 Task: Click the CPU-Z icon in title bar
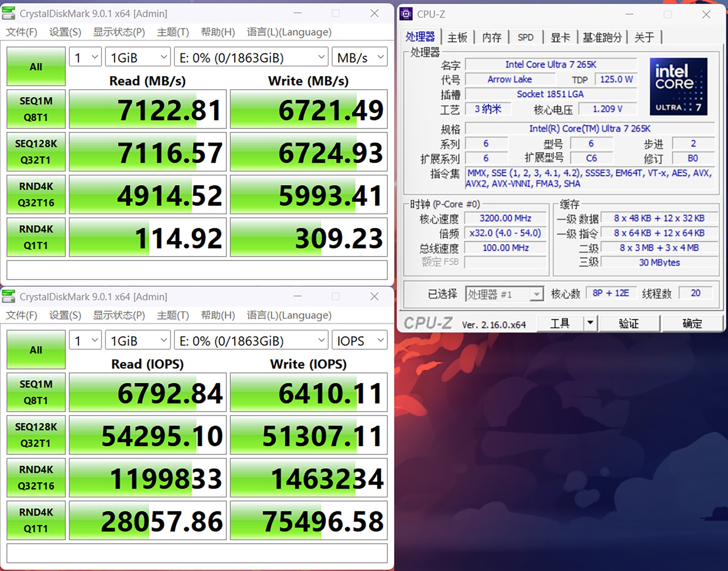[x=406, y=14]
